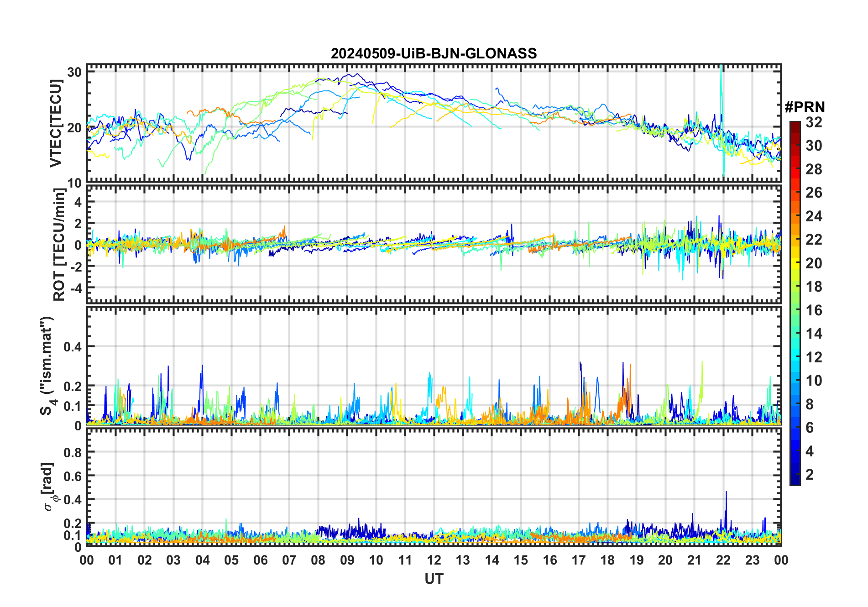
Task: Click the 22 hour tick on the UT axis
Action: pos(723,560)
